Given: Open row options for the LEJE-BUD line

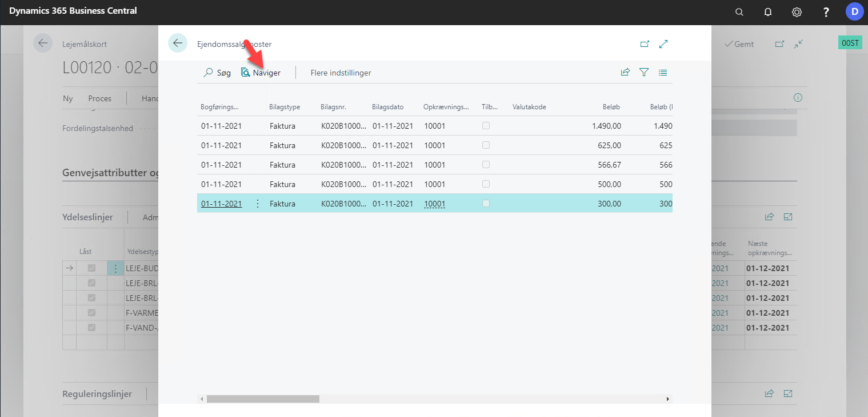Looking at the screenshot, I should tap(115, 268).
